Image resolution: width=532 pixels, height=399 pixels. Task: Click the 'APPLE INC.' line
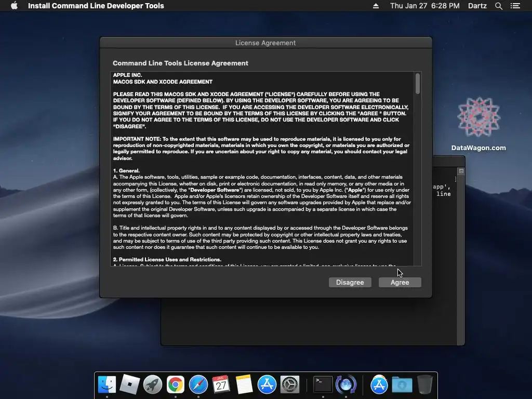point(128,75)
